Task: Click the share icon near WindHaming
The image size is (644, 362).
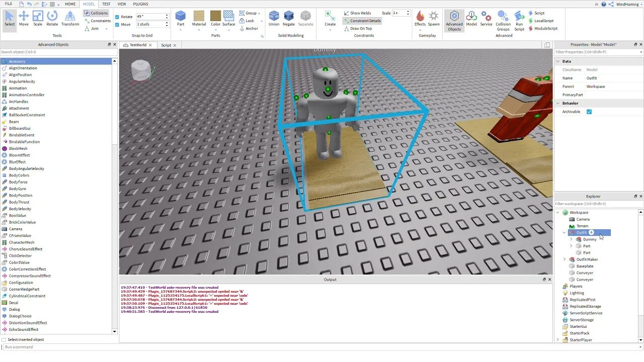Action: [x=611, y=4]
